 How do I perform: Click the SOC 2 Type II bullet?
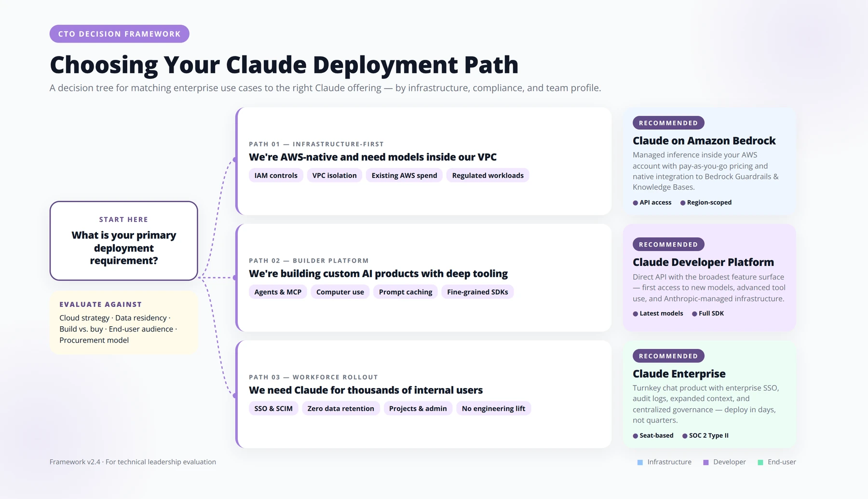tap(705, 435)
